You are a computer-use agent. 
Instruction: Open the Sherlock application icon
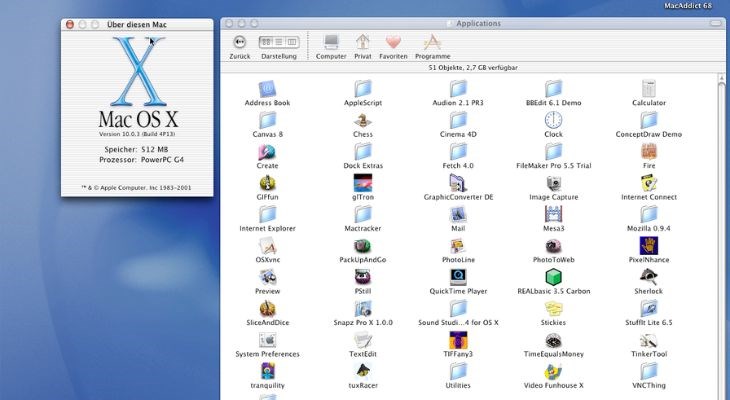click(x=649, y=277)
